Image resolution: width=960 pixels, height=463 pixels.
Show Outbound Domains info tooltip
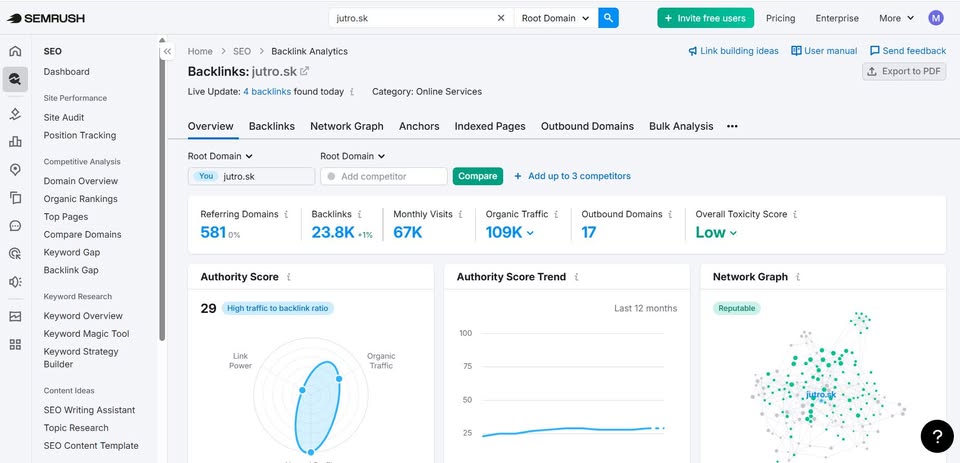[x=670, y=214]
